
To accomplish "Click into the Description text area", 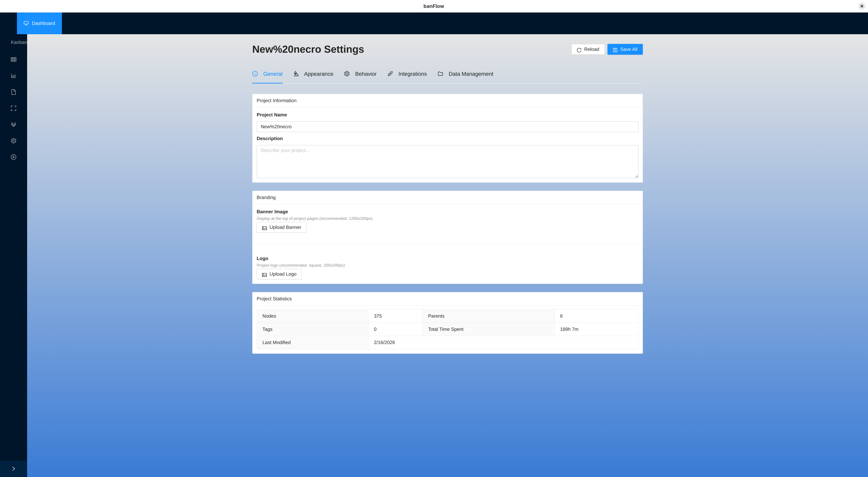I will click(x=447, y=162).
